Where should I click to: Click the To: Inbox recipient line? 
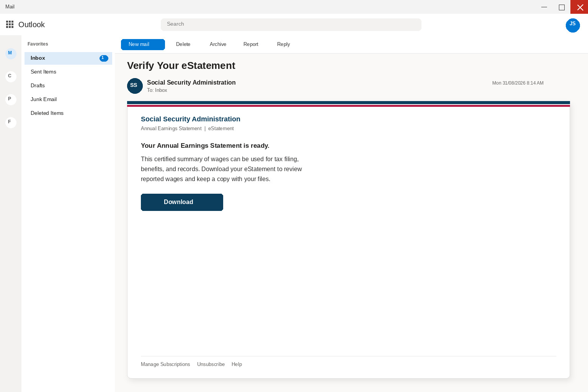[x=157, y=90]
